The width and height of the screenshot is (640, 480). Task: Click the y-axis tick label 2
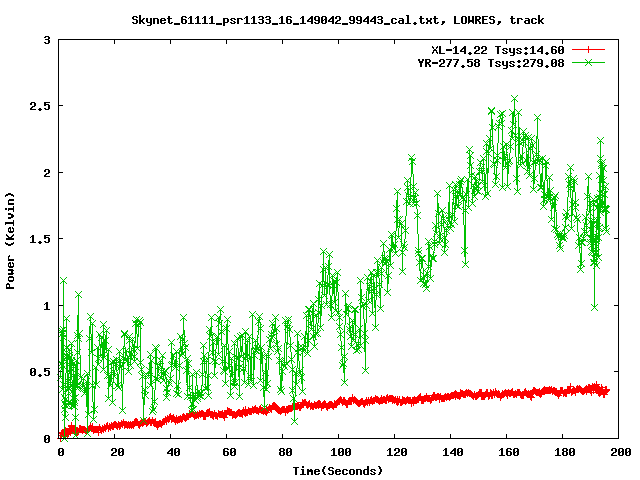pos(48,172)
